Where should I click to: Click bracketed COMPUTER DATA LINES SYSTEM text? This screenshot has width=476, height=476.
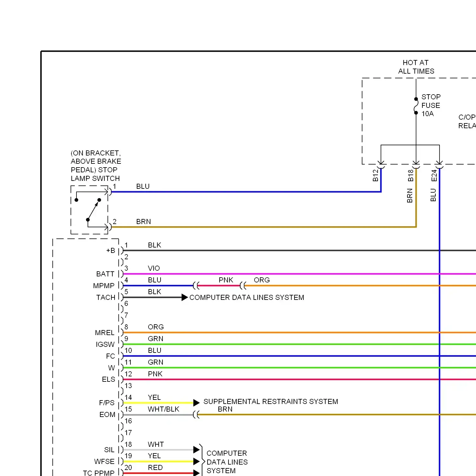pyautogui.click(x=227, y=462)
